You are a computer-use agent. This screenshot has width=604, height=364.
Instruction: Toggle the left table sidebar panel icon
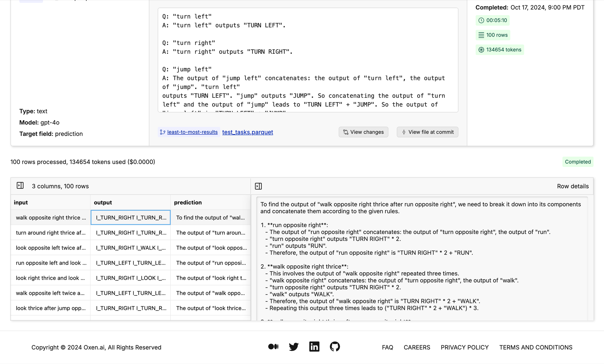20,186
